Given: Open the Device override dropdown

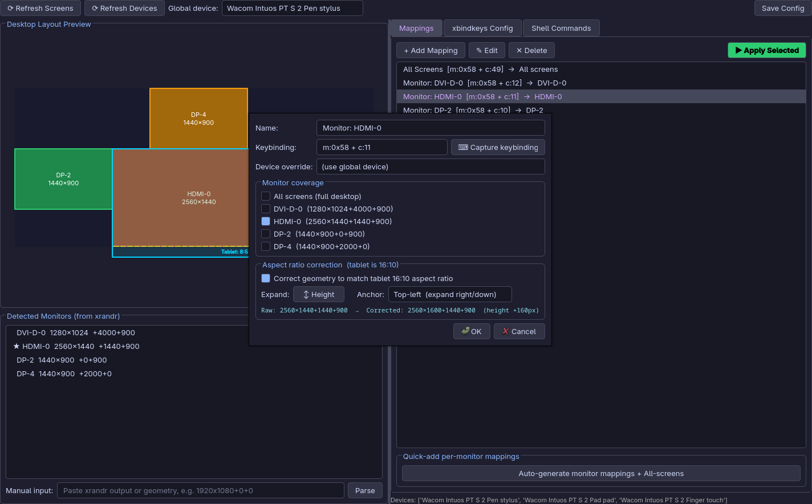Looking at the screenshot, I should [431, 167].
